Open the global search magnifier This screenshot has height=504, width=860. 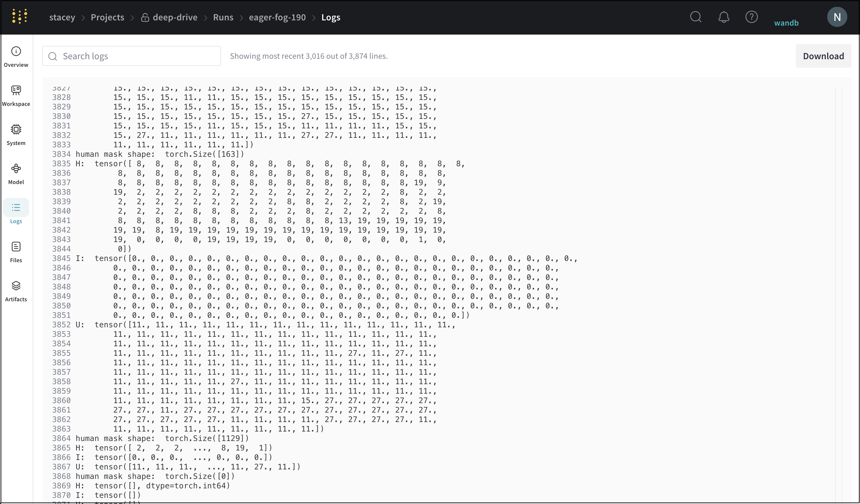click(696, 17)
